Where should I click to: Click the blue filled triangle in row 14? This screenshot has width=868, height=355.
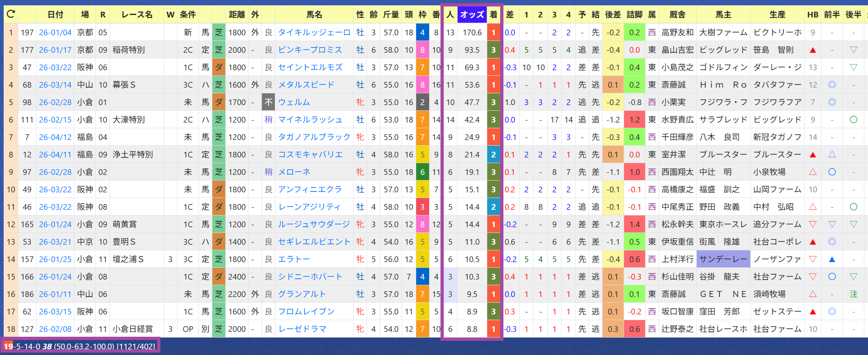pyautogui.click(x=832, y=259)
